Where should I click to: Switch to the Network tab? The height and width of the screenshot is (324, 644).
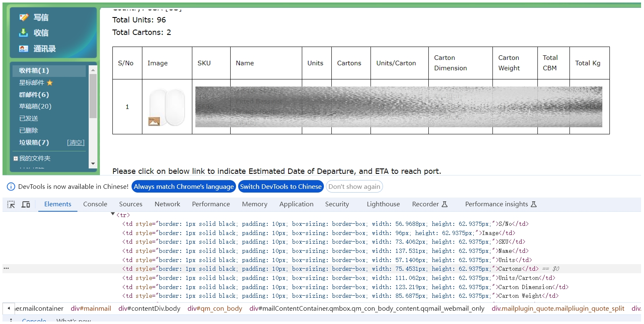click(x=167, y=204)
